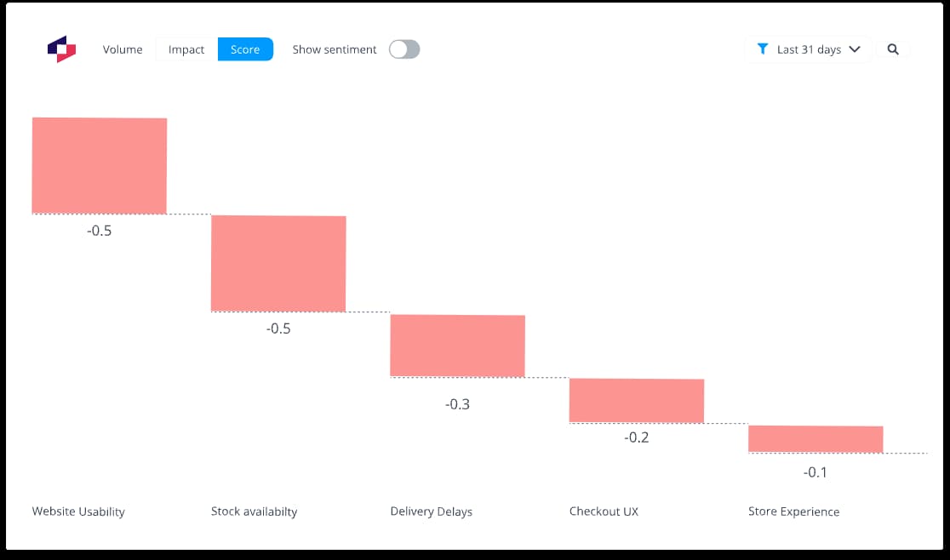
Task: Click the down arrow beside Last 31 days
Action: tap(853, 49)
